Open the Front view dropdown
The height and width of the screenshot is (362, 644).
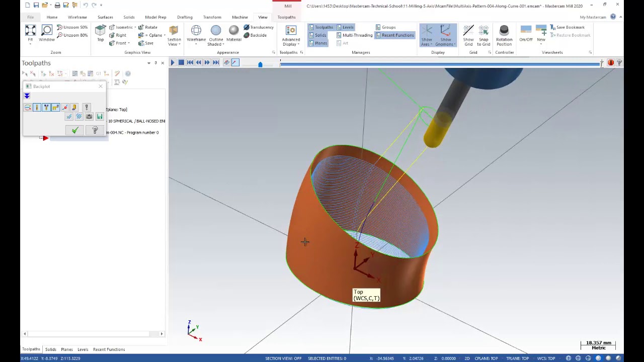(x=129, y=43)
